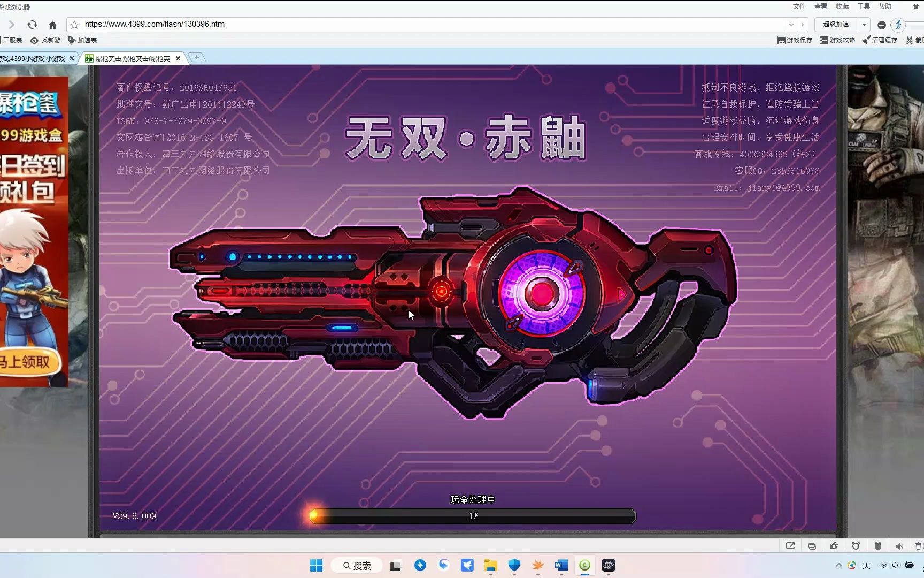Switch to the 4399小游戏 tab
Screen dimensions: 924x578
click(x=34, y=58)
